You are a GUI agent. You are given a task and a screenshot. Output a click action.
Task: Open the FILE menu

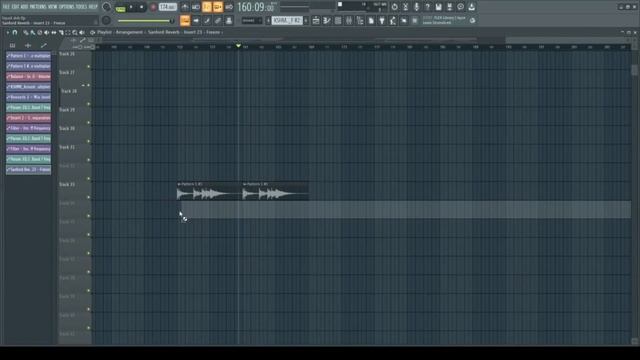pos(6,7)
